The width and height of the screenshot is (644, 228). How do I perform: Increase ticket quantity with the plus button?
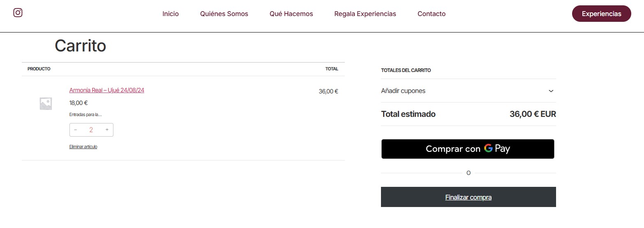point(107,130)
